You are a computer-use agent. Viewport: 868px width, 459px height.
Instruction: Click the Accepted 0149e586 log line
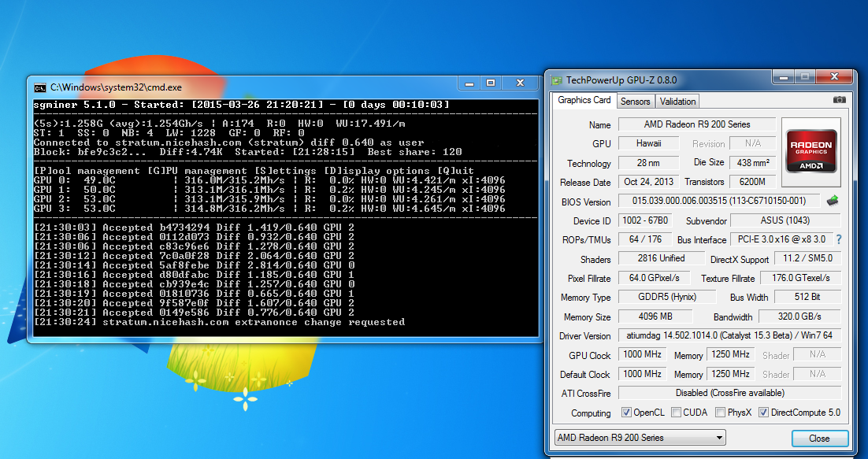coord(194,313)
